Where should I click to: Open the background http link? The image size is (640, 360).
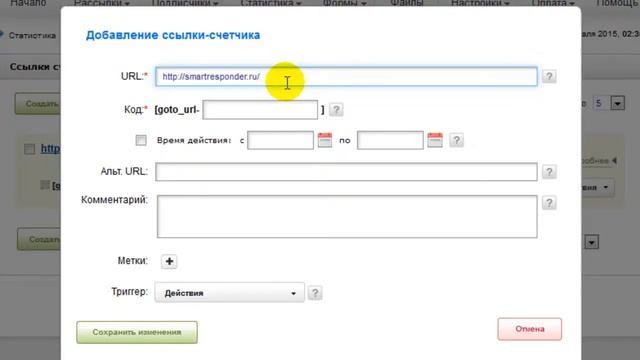click(50, 149)
